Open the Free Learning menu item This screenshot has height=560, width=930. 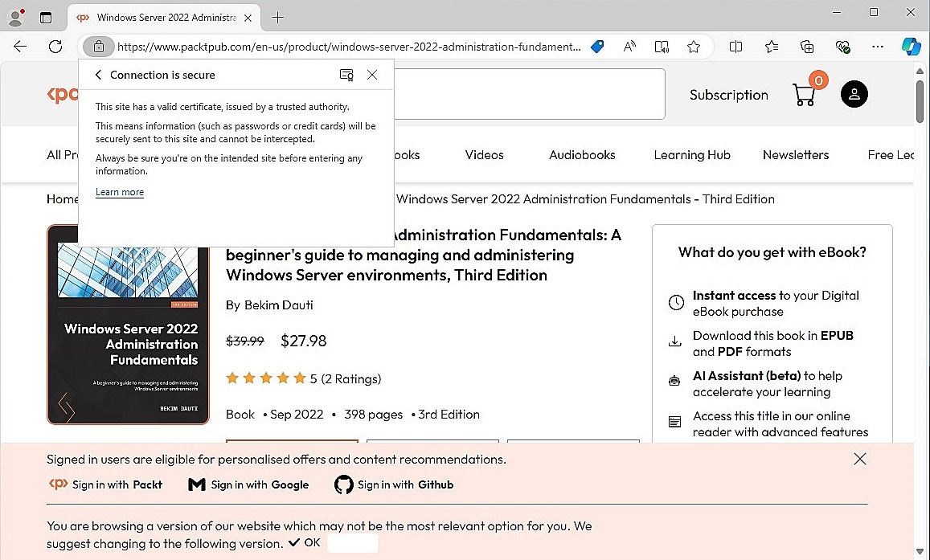891,155
